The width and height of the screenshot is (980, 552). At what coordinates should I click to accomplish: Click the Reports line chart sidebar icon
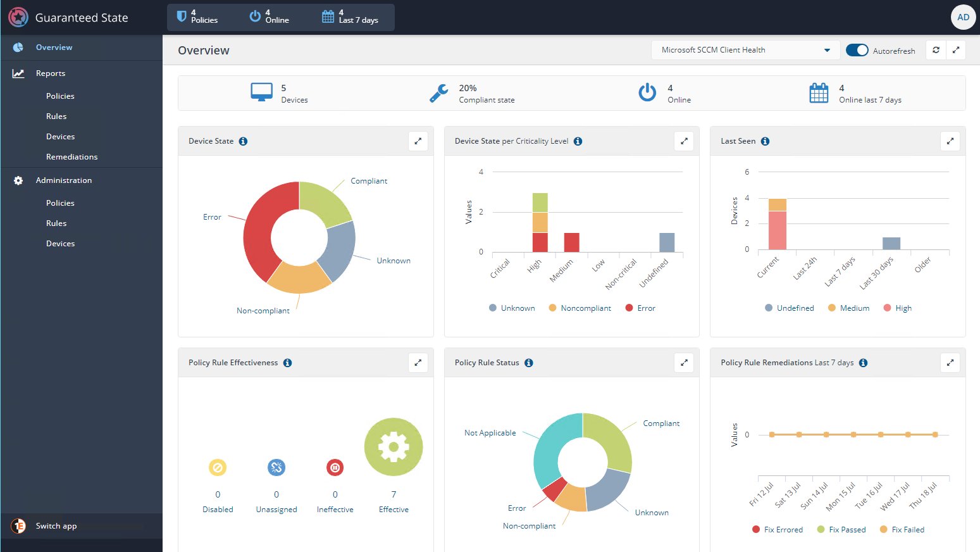[18, 73]
